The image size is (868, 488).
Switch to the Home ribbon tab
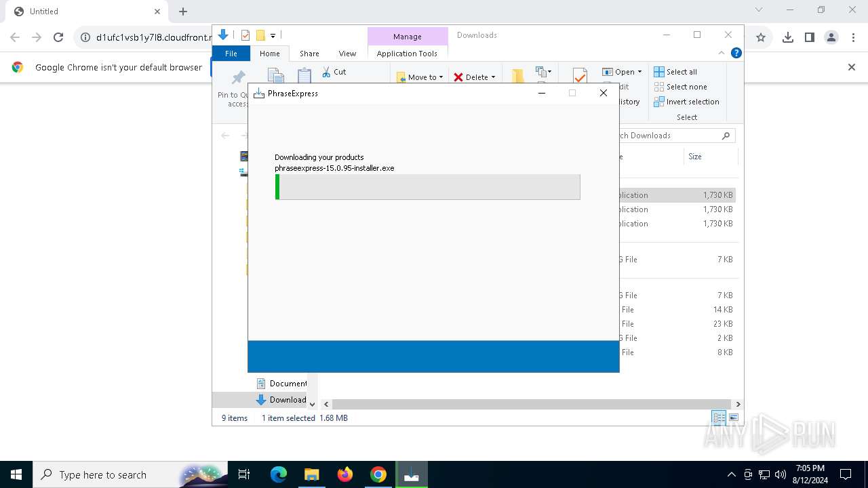tap(269, 54)
